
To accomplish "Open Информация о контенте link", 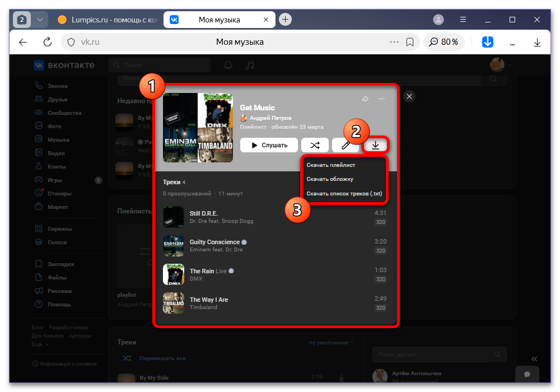I will coord(64,364).
